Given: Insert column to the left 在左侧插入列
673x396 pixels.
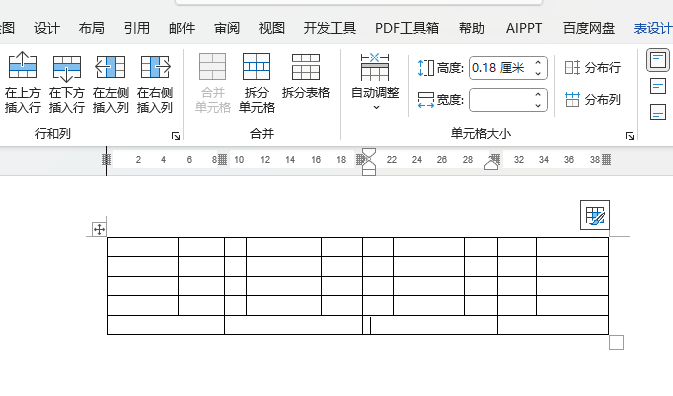Looking at the screenshot, I should click(111, 82).
